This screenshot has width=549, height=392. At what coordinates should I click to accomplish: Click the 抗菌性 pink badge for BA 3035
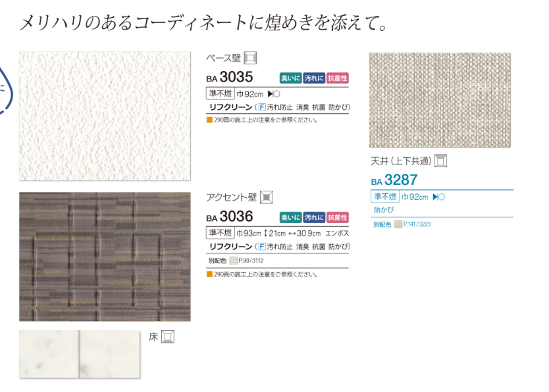click(338, 78)
